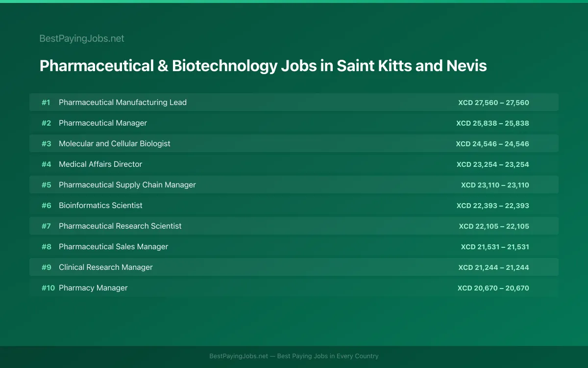The image size is (588, 368).
Task: Click the BestPayingJobs.net header text
Action: (82, 38)
